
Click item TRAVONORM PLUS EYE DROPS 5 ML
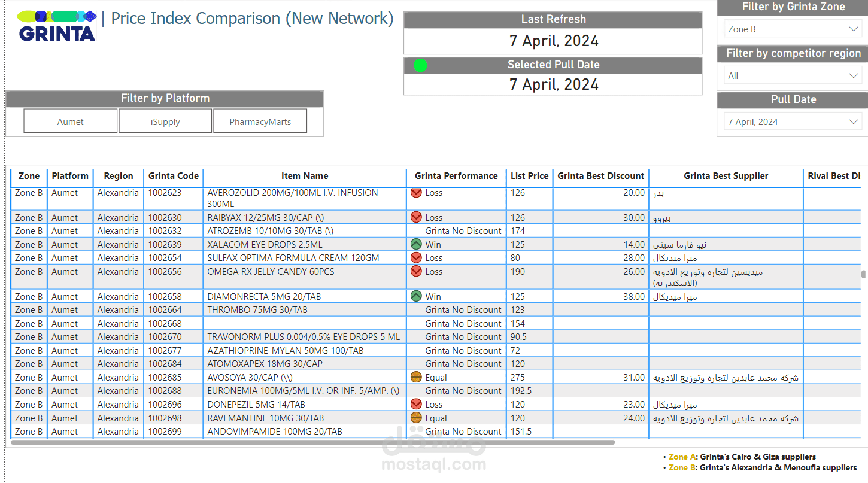[x=304, y=336]
